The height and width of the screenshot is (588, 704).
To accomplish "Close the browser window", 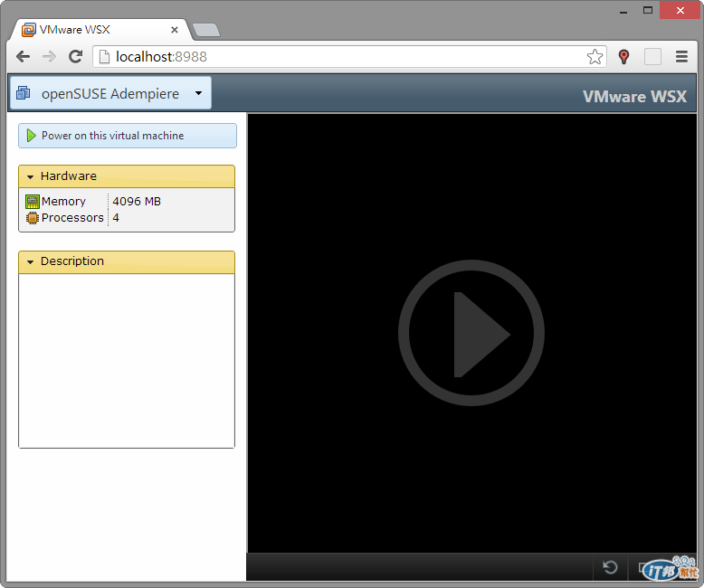I will 680,10.
